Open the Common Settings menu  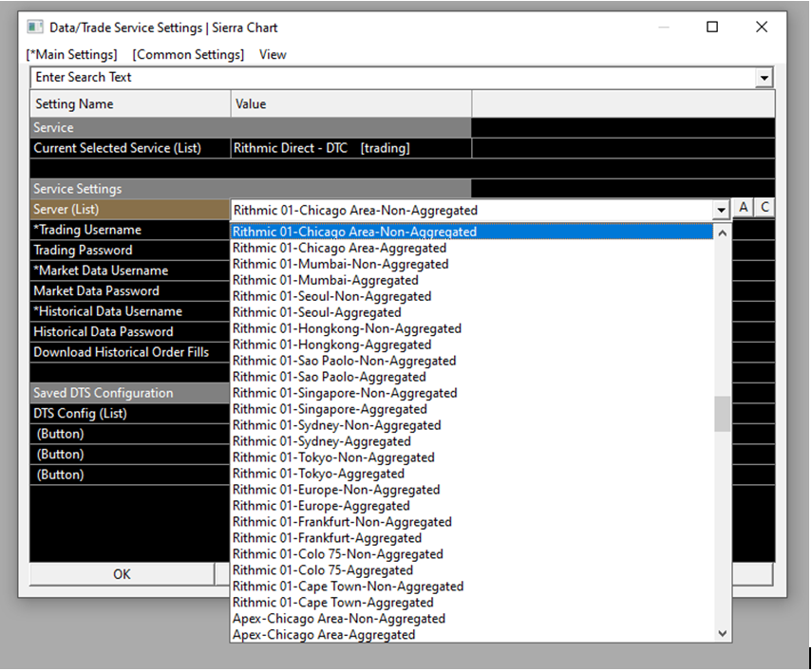pyautogui.click(x=188, y=54)
